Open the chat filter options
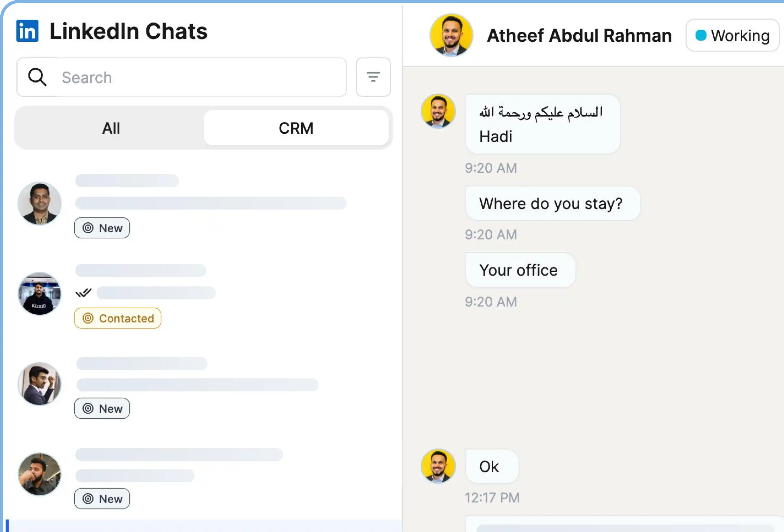The image size is (784, 532). (x=373, y=77)
